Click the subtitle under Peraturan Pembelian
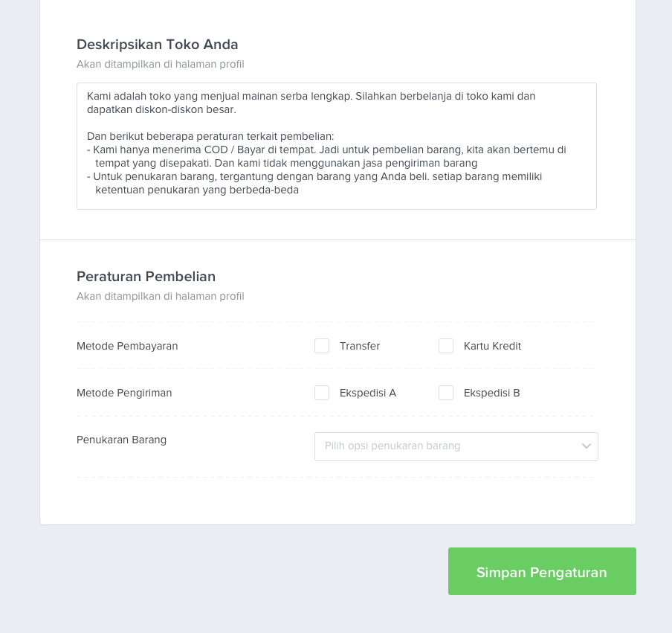Screen dimensions: 672x633 161,296
